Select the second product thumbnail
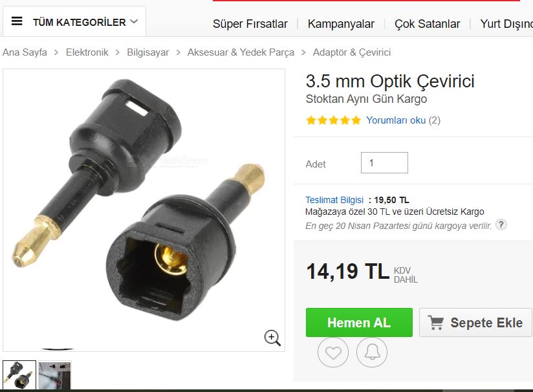 [x=55, y=375]
